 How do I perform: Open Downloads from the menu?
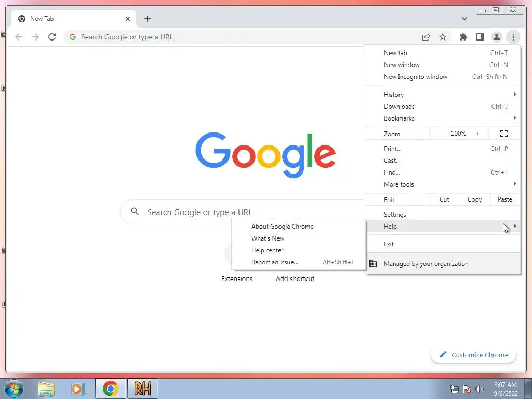point(443,106)
